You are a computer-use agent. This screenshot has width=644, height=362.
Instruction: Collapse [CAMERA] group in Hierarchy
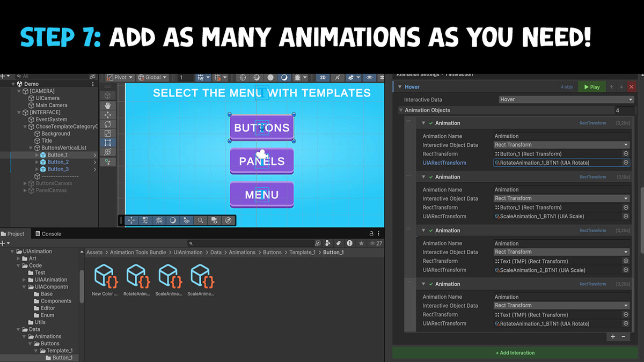(19, 91)
